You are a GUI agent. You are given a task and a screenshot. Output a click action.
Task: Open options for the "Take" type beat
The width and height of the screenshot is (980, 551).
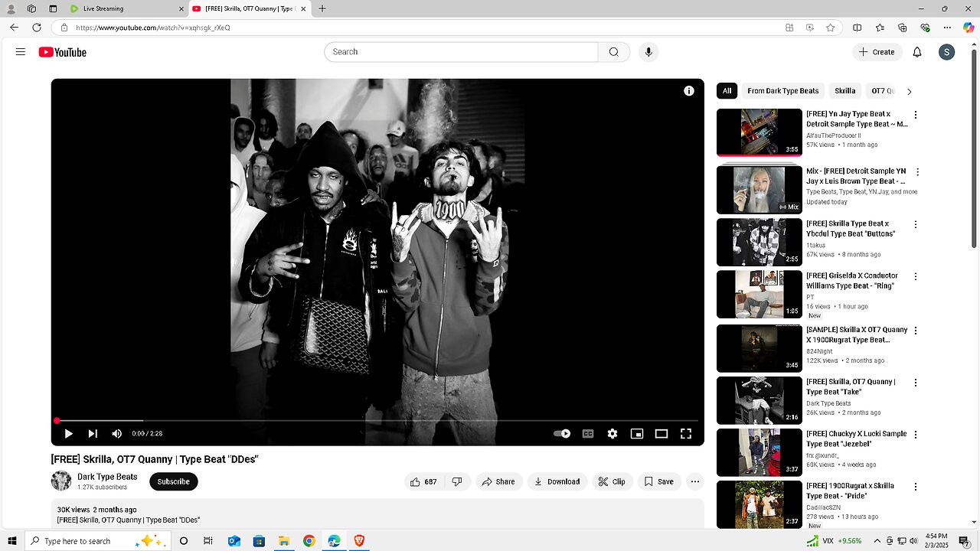coord(916,383)
